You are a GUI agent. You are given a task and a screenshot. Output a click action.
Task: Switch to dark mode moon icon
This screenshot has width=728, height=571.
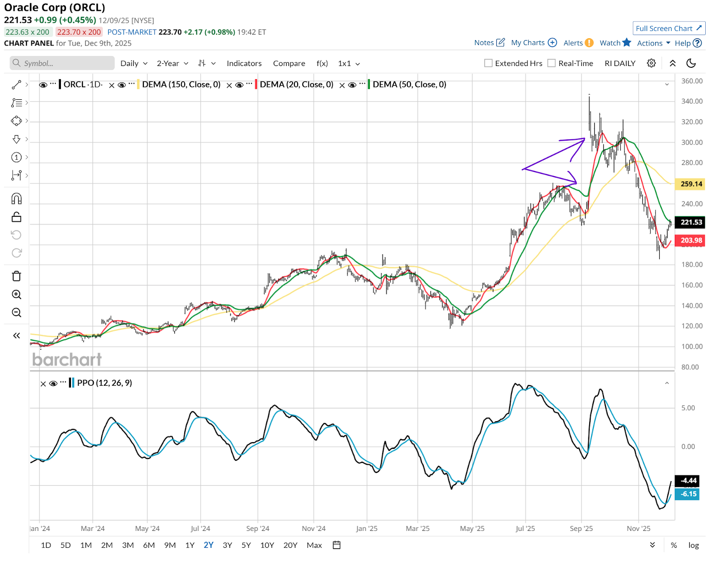(x=691, y=63)
